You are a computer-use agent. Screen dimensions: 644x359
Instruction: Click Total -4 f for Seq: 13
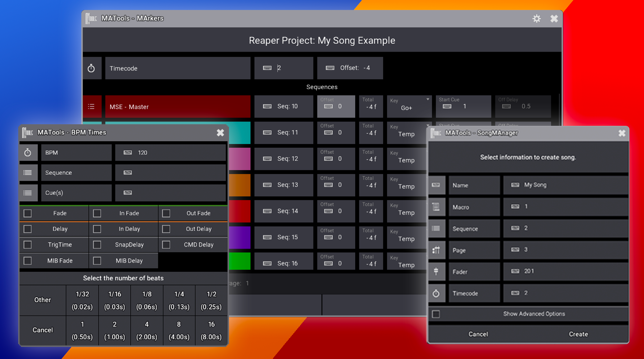tap(371, 185)
